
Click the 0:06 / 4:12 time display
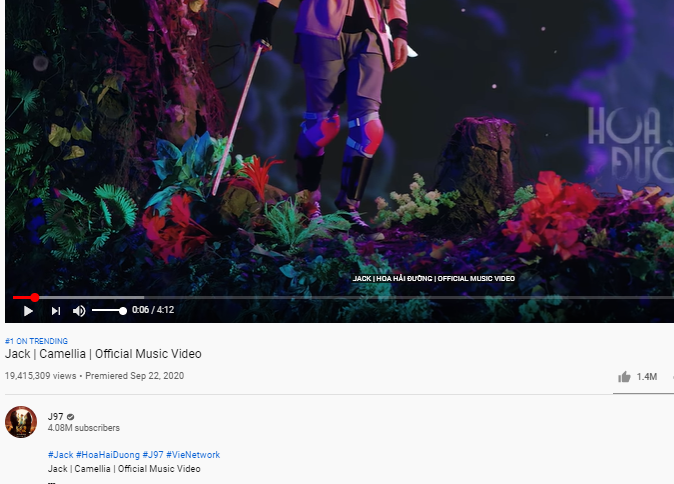click(153, 310)
